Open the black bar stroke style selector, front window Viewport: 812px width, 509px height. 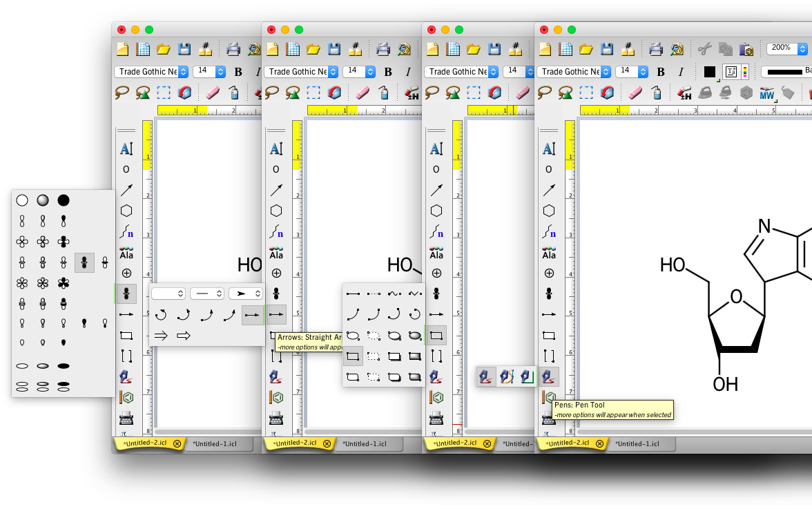point(786,72)
